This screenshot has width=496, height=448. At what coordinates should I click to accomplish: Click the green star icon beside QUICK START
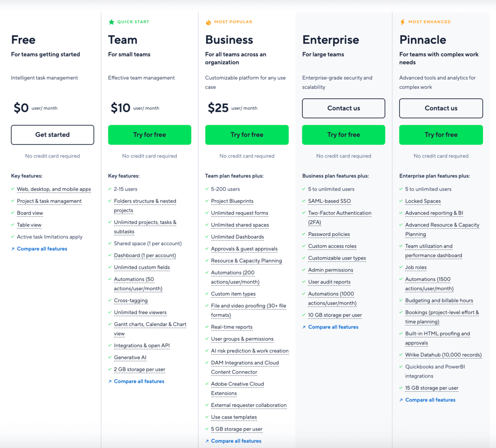111,21
